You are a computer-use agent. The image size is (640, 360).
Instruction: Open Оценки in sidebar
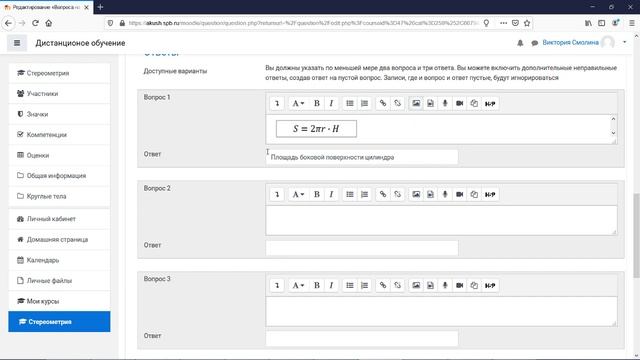tap(59, 155)
